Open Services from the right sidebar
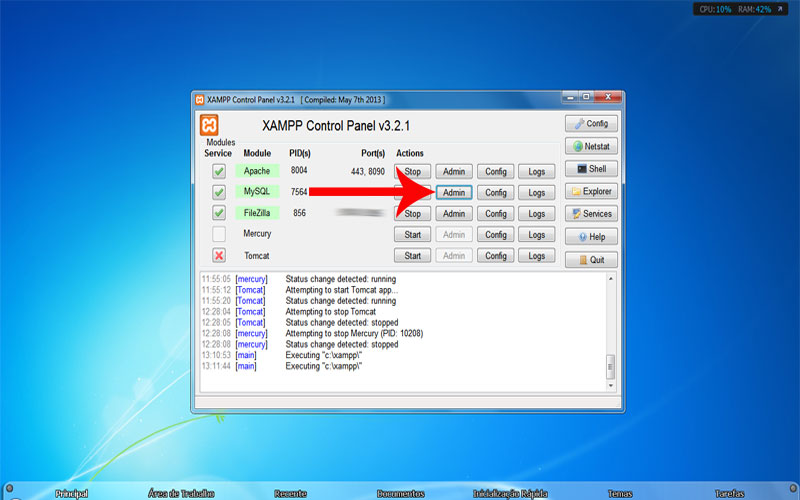 [x=591, y=214]
